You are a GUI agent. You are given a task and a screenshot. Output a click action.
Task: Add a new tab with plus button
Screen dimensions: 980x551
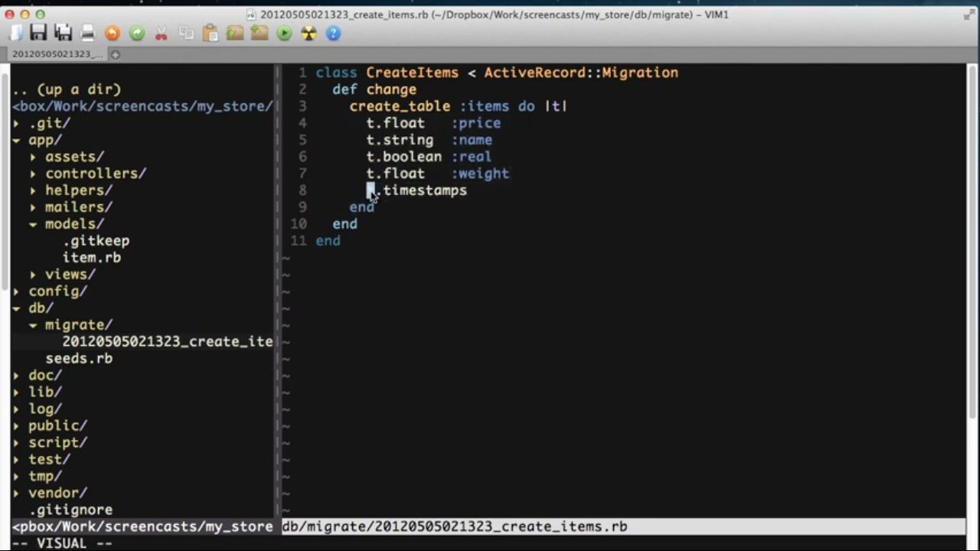116,54
